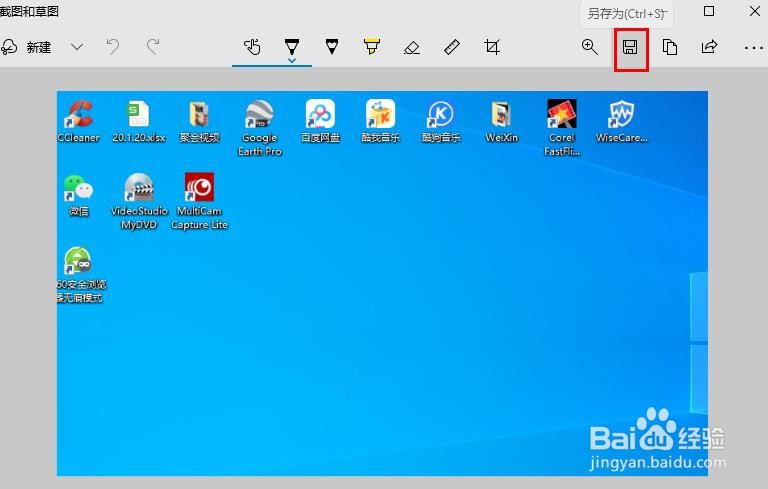Open the See more menu

(753, 48)
